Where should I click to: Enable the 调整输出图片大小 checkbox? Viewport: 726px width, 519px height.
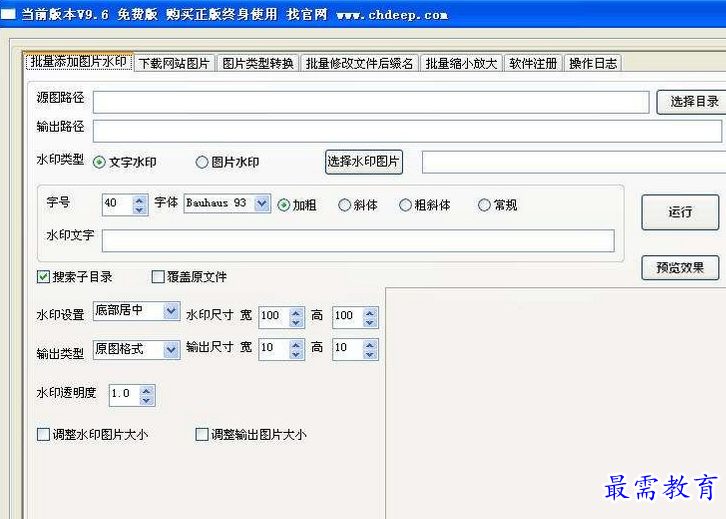(x=202, y=434)
